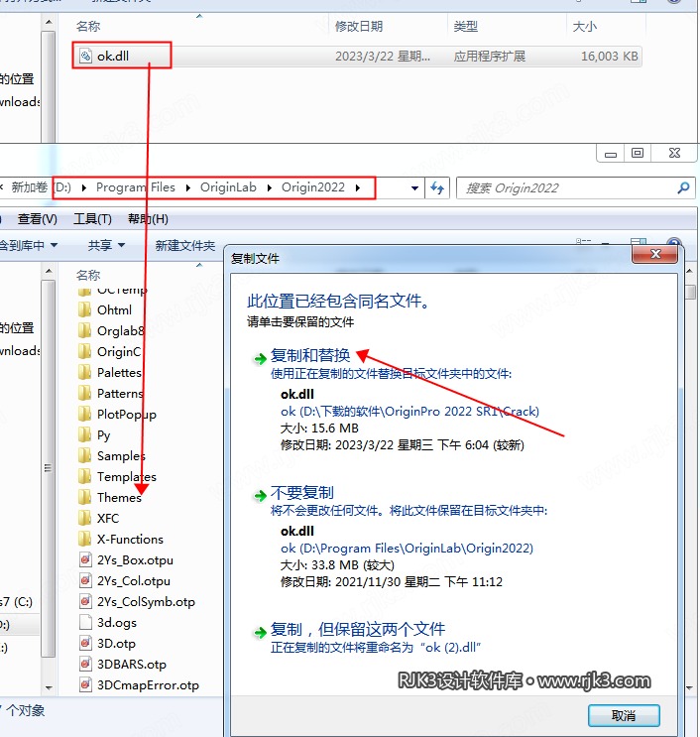Select the 3D.otp file icon
Screen dimensions: 700x737
(85, 643)
